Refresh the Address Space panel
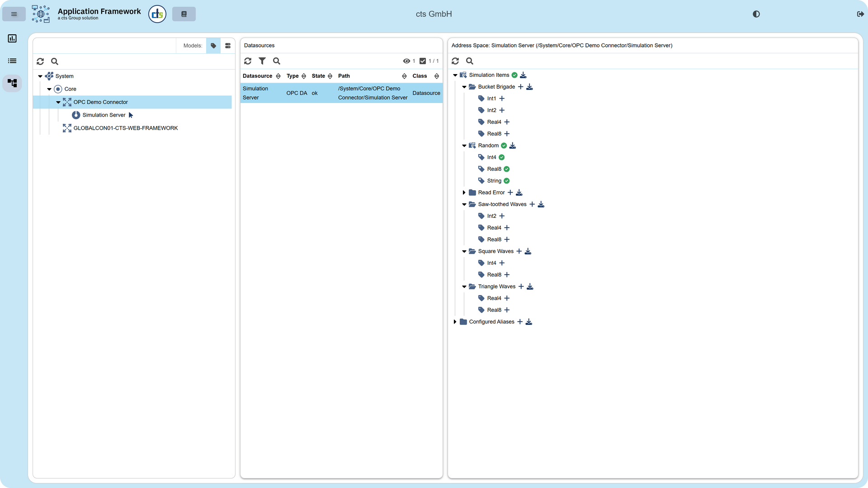Viewport: 868px width, 488px height. [455, 61]
